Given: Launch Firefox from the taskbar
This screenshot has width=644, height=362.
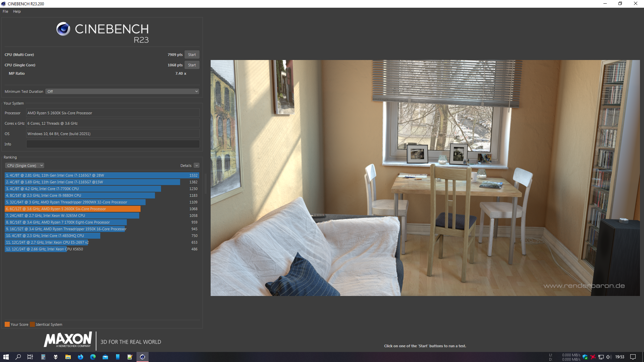Looking at the screenshot, I should pyautogui.click(x=80, y=357).
